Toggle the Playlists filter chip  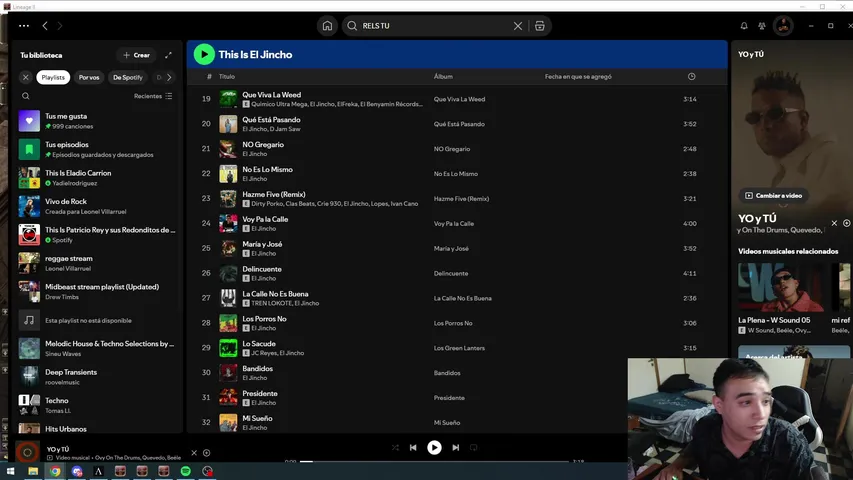click(x=53, y=77)
